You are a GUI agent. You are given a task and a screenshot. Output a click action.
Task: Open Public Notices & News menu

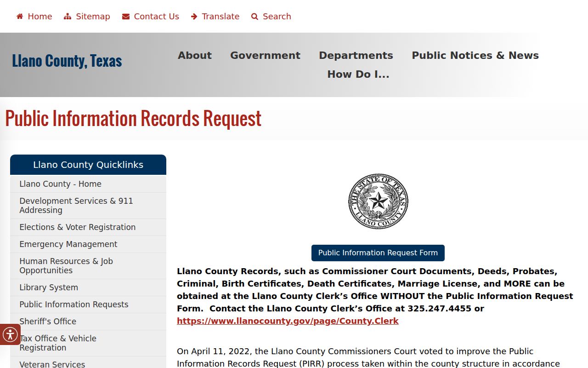click(475, 55)
